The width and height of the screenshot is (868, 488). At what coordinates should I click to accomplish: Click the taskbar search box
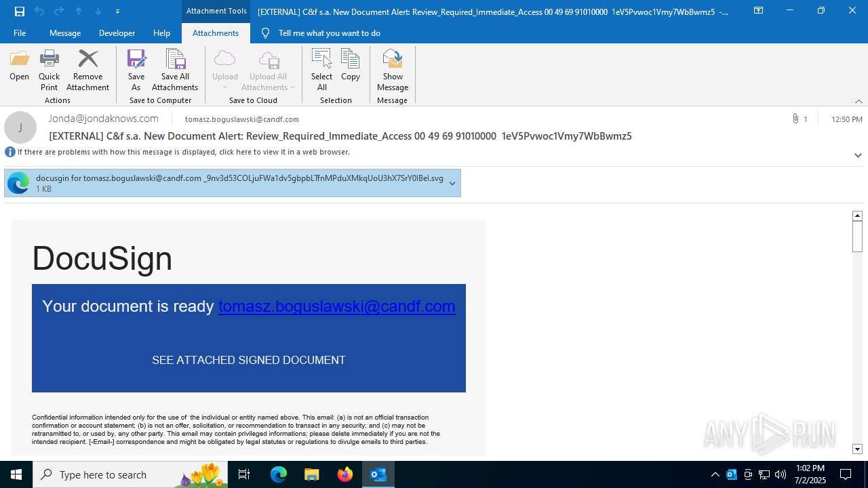click(132, 474)
